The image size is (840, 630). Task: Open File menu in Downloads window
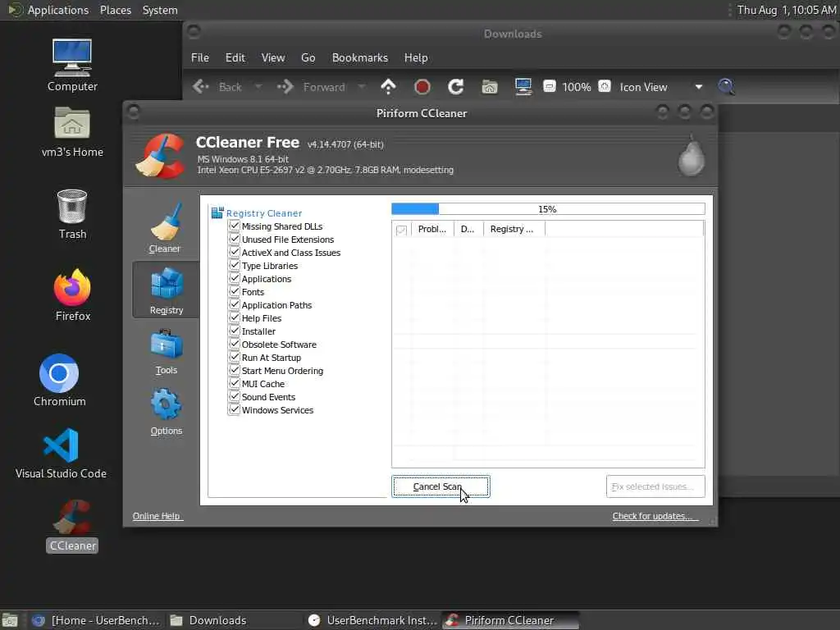(200, 58)
